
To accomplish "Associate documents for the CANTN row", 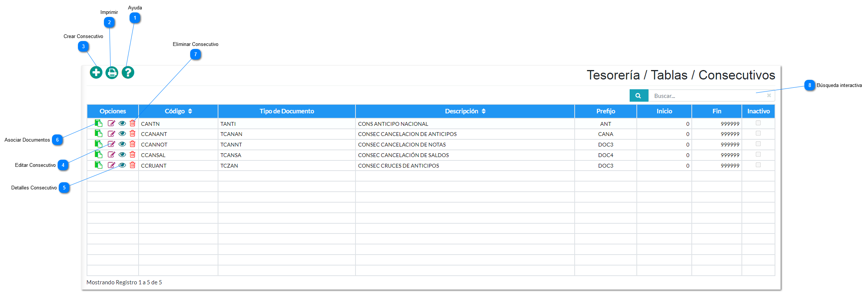I will click(99, 123).
